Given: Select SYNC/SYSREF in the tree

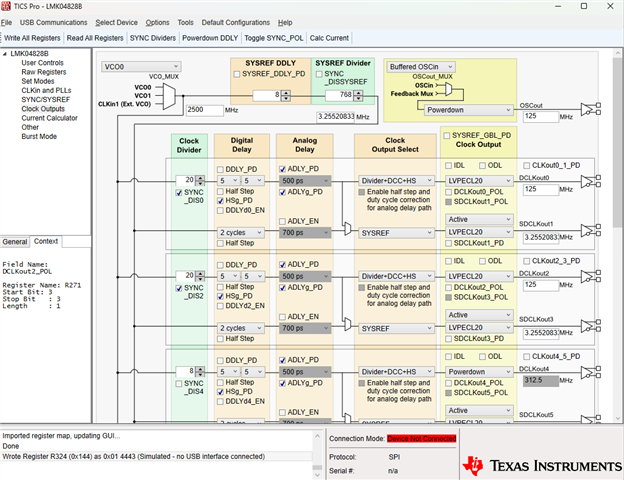Looking at the screenshot, I should point(45,100).
